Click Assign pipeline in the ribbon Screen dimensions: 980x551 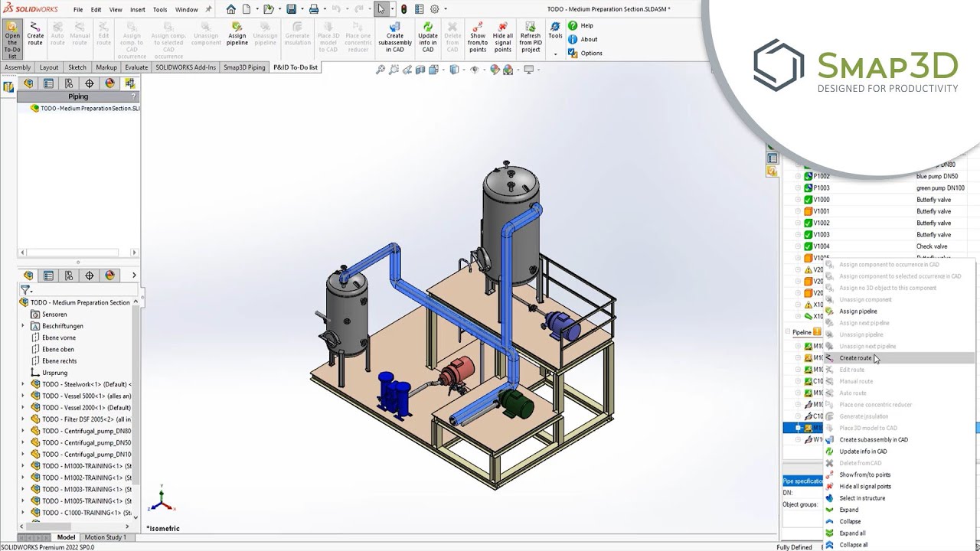point(237,35)
